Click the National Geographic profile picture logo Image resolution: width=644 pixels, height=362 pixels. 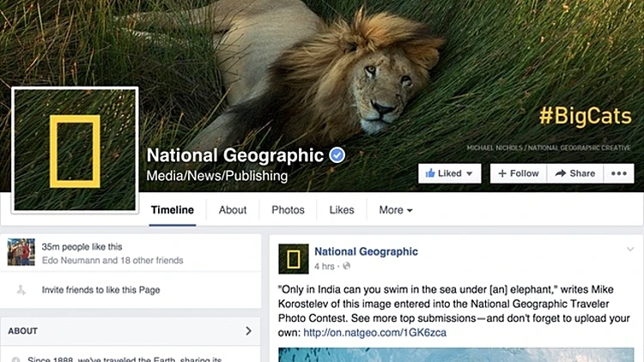pyautogui.click(x=75, y=150)
